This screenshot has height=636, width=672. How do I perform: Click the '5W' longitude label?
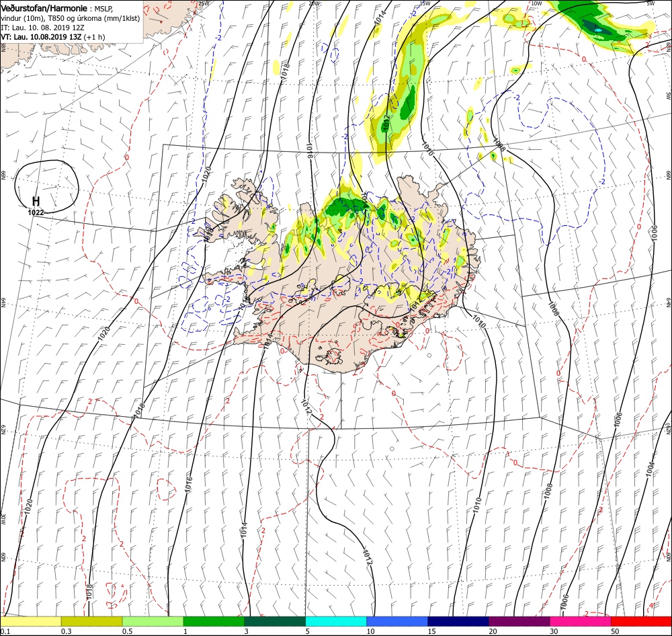pos(650,3)
